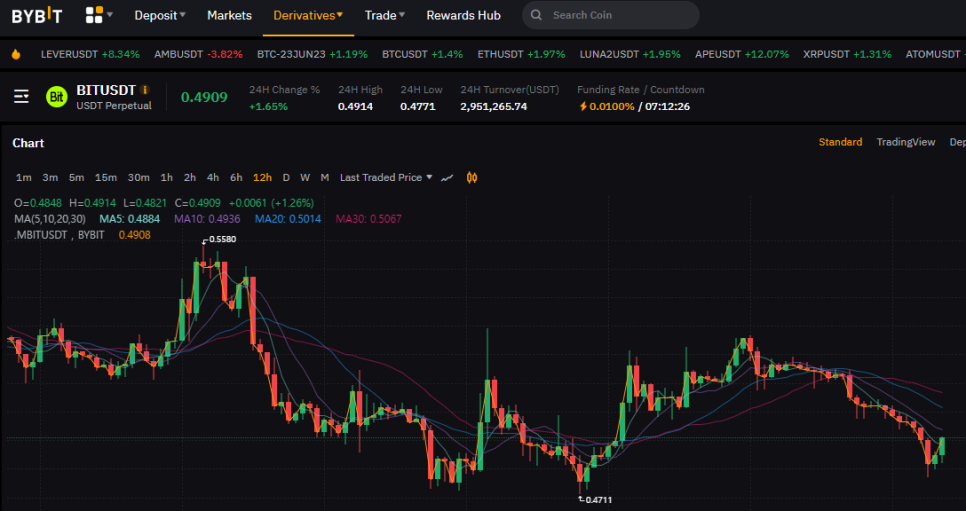Screen dimensions: 966x511
Task: Select the 15m timeframe
Action: tap(106, 178)
